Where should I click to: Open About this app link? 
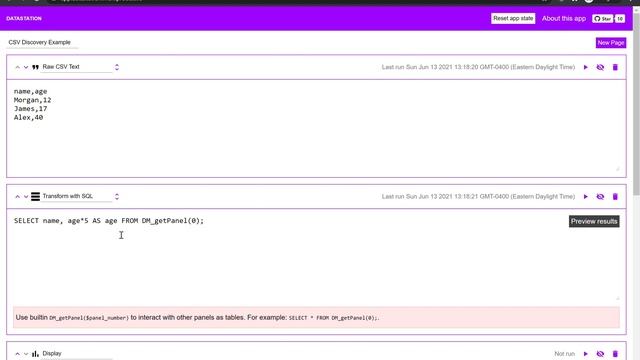[564, 18]
